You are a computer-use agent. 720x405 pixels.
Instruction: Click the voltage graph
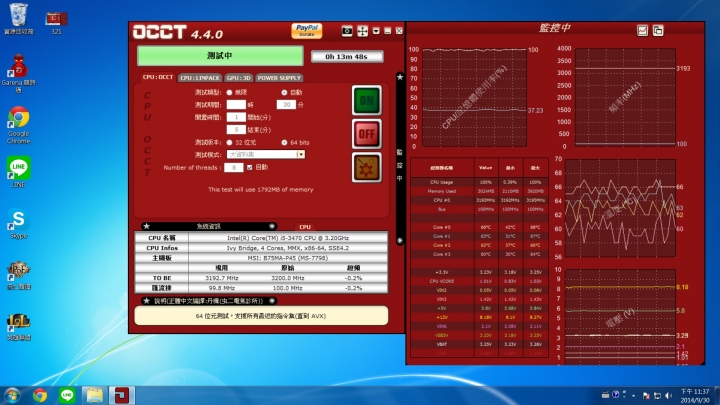pyautogui.click(x=620, y=317)
